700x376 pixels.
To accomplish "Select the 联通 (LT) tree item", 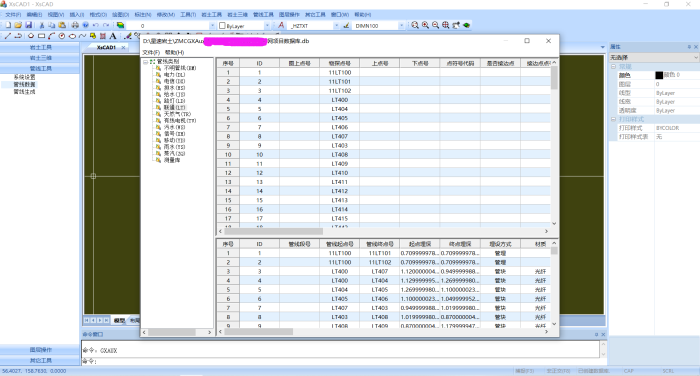I will (x=175, y=107).
